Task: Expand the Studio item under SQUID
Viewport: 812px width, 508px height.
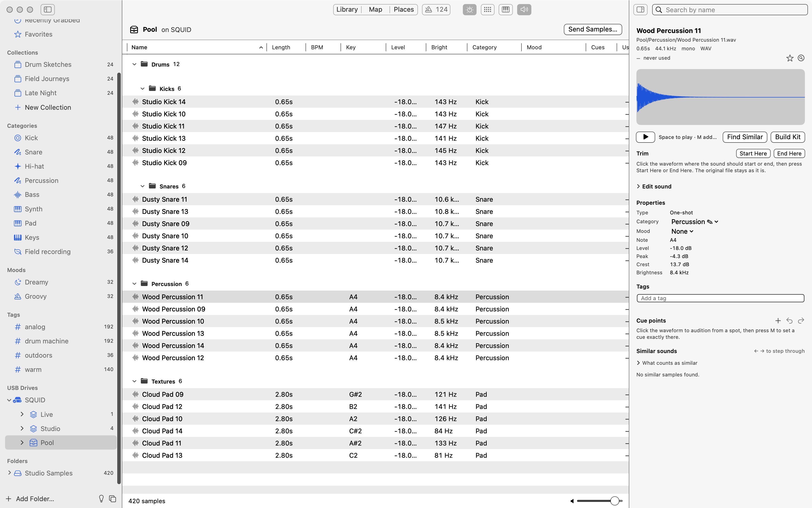Action: point(22,428)
